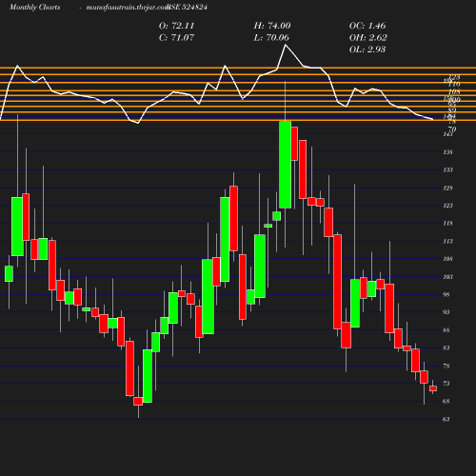Click the "138" price axis label
The width and height of the screenshot is (476, 476).
tap(447, 152)
